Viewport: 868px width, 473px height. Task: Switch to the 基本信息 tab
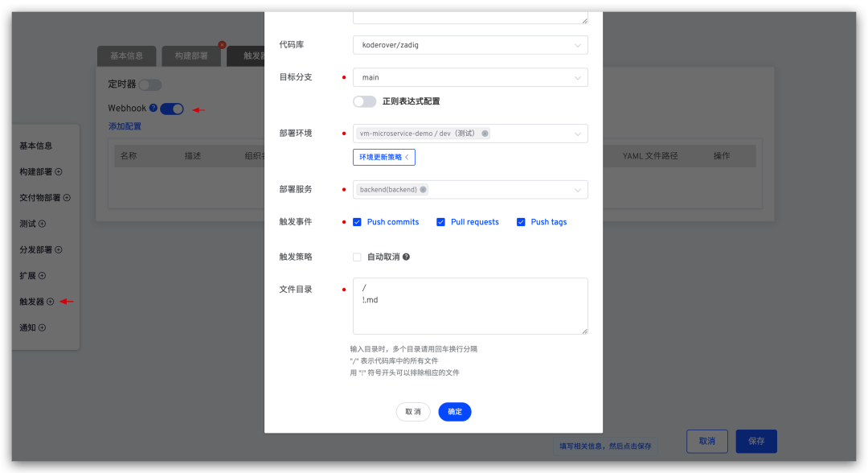coord(127,56)
